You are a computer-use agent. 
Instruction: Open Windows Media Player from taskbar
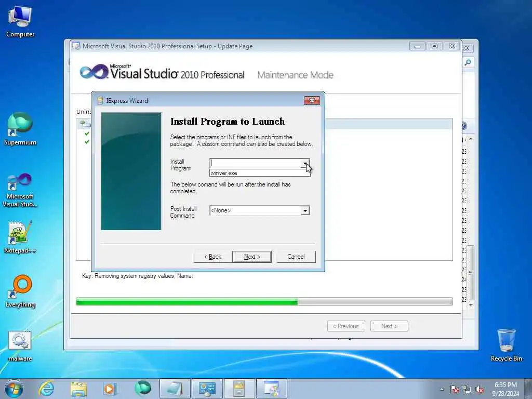click(x=110, y=389)
